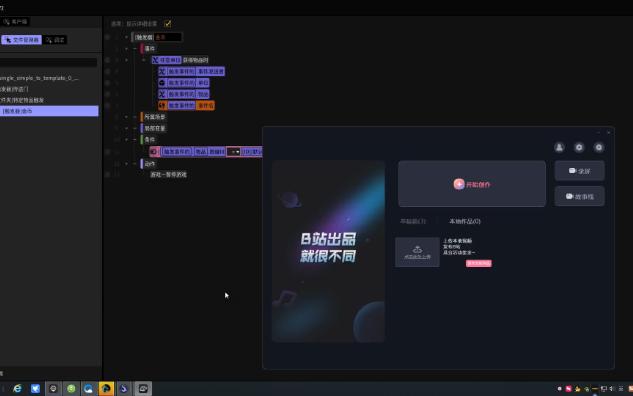Click the camera icon on the 录屏 button
Image resolution: width=633 pixels, height=396 pixels.
tap(572, 171)
